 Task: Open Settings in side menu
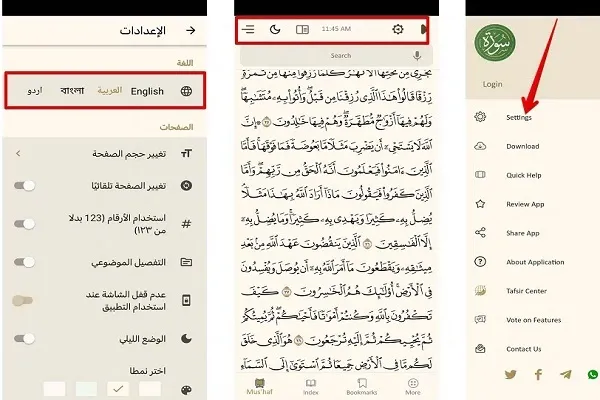519,118
